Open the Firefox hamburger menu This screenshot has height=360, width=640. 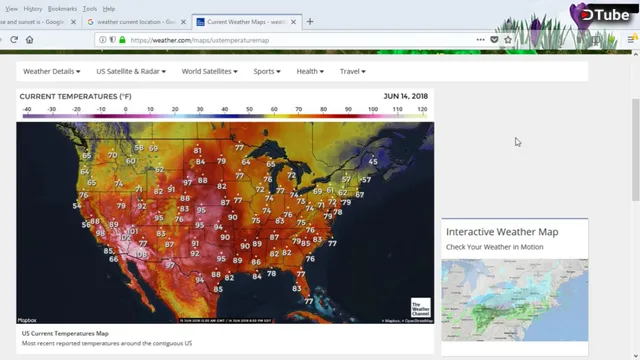point(631,40)
